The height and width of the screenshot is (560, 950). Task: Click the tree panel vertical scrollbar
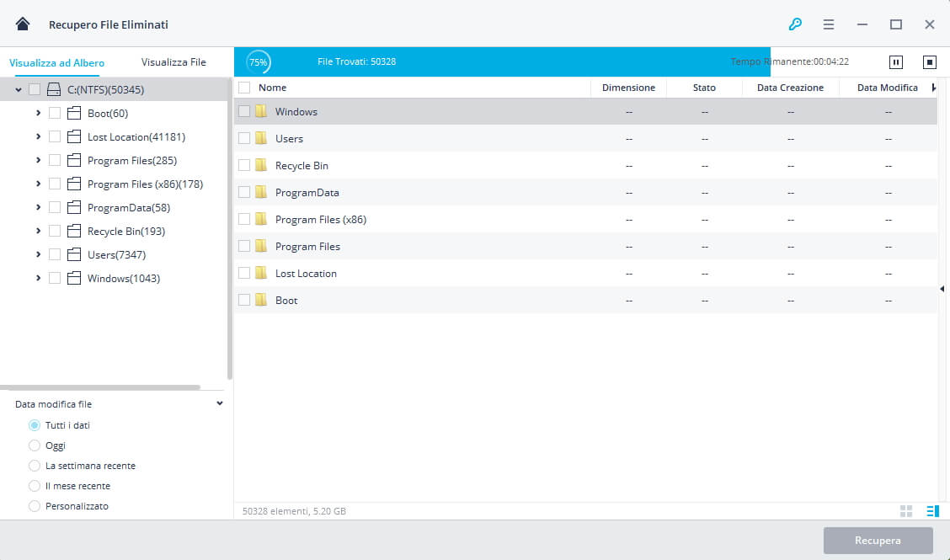[230, 229]
